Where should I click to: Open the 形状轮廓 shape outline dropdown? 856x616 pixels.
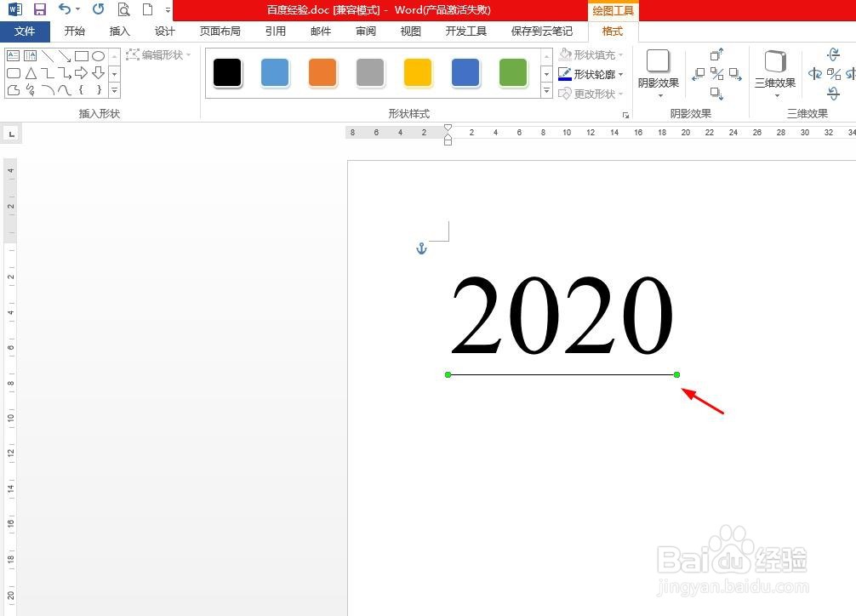coord(591,74)
